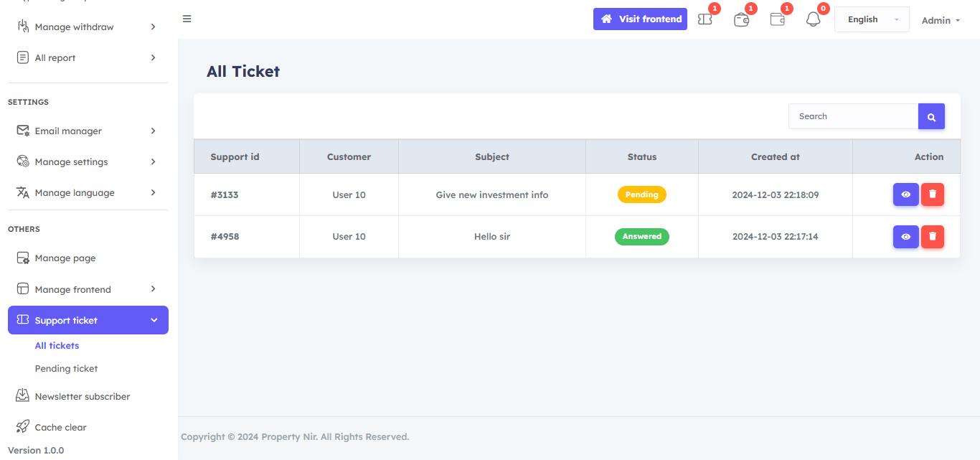Select the All tickets link
The width and height of the screenshot is (980, 460).
tap(57, 345)
